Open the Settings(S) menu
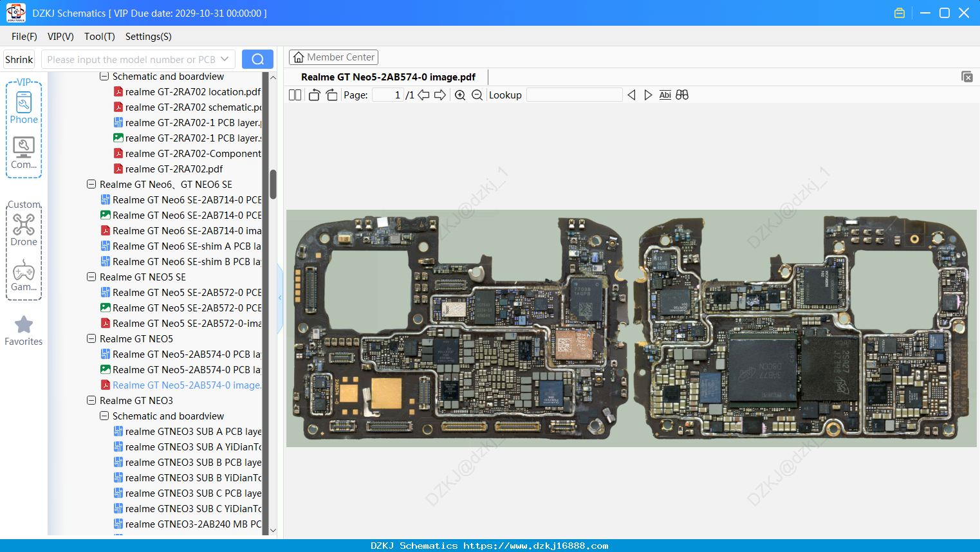The height and width of the screenshot is (552, 980). (x=149, y=37)
